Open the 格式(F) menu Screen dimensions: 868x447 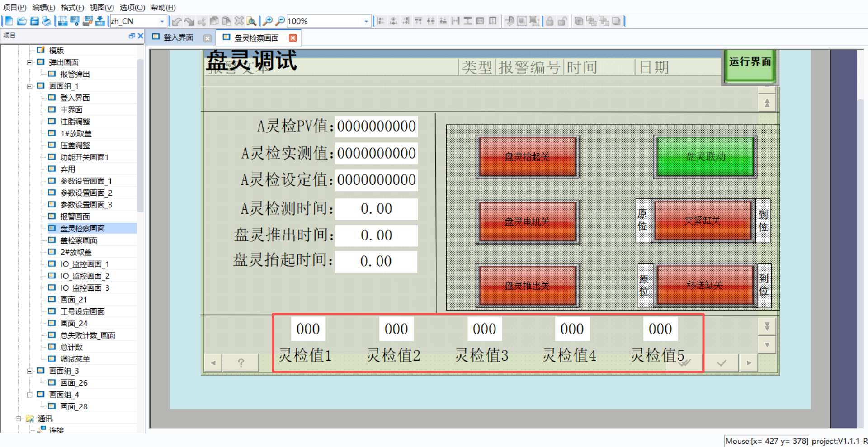[72, 8]
